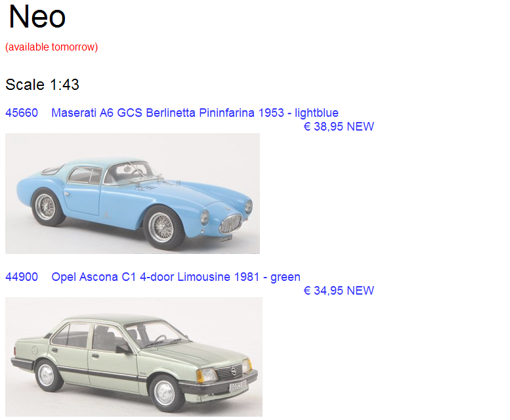View the green Opel Ascona model photo
This screenshot has width=510, height=420.
point(134,357)
